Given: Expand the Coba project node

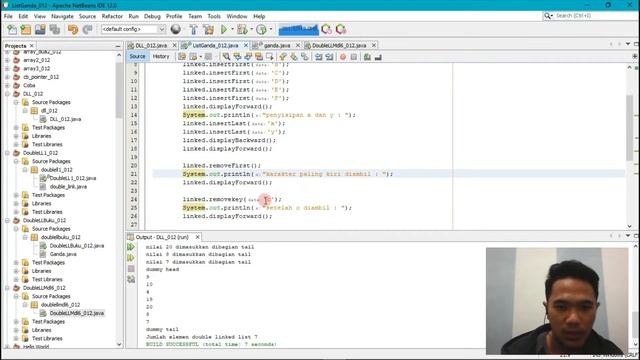Looking at the screenshot, I should [7, 85].
